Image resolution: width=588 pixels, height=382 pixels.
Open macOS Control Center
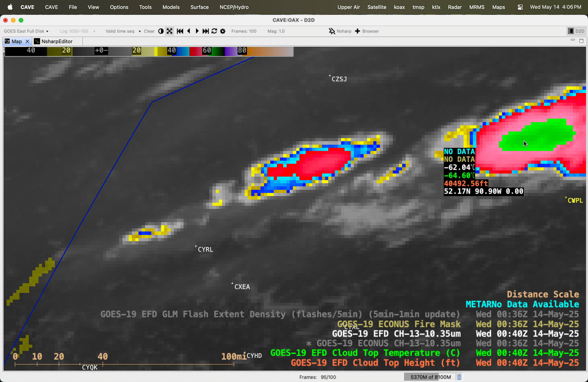[x=520, y=7]
